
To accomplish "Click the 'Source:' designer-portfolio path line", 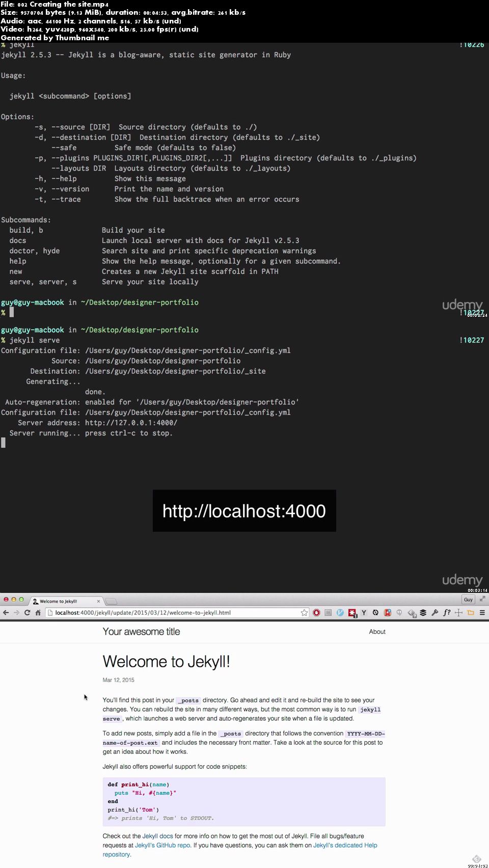I will pos(146,361).
